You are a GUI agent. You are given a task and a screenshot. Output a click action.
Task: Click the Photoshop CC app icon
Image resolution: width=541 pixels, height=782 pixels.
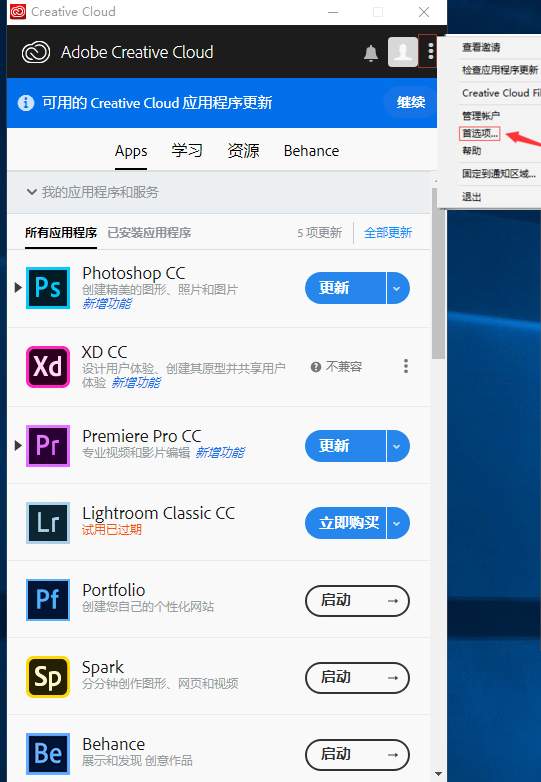click(x=48, y=288)
